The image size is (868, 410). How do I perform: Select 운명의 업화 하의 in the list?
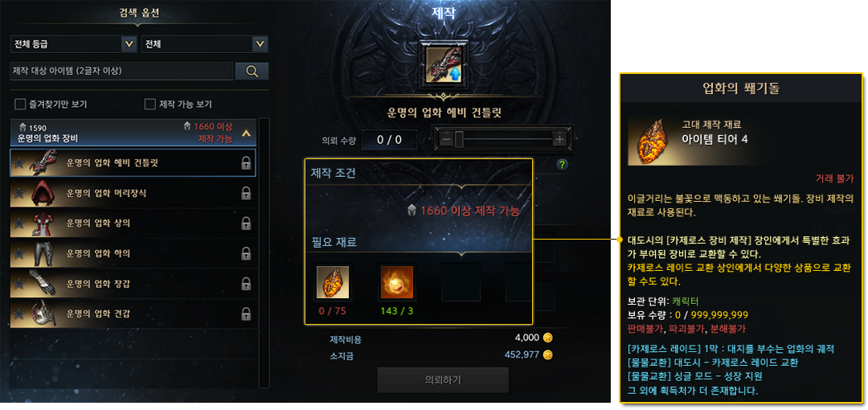pyautogui.click(x=133, y=254)
